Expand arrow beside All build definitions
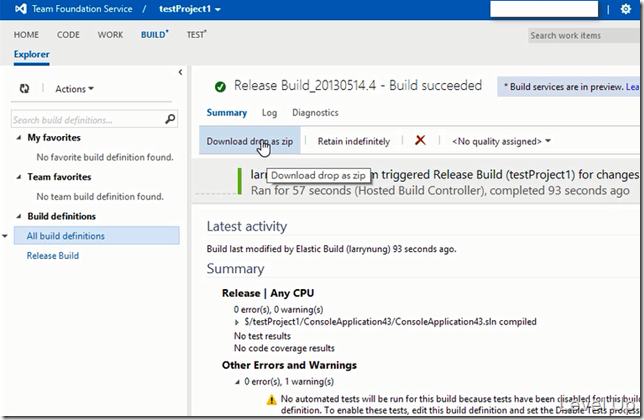The image size is (644, 420). (5, 236)
